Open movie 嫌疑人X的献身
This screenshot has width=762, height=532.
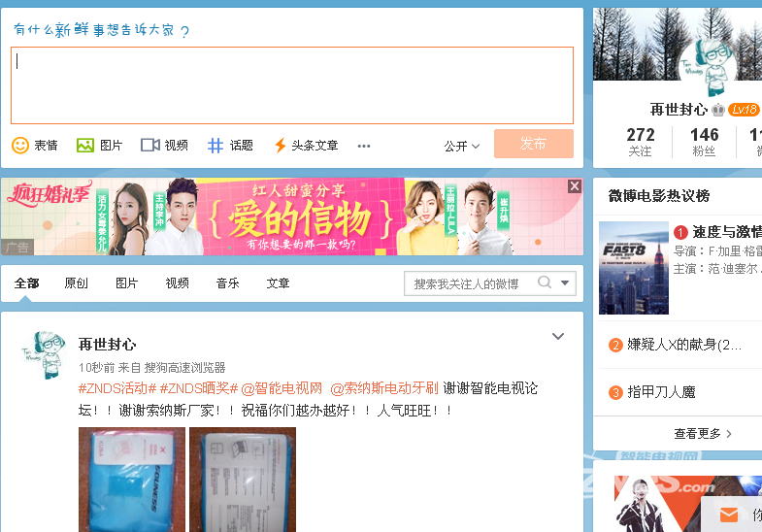pyautogui.click(x=684, y=345)
